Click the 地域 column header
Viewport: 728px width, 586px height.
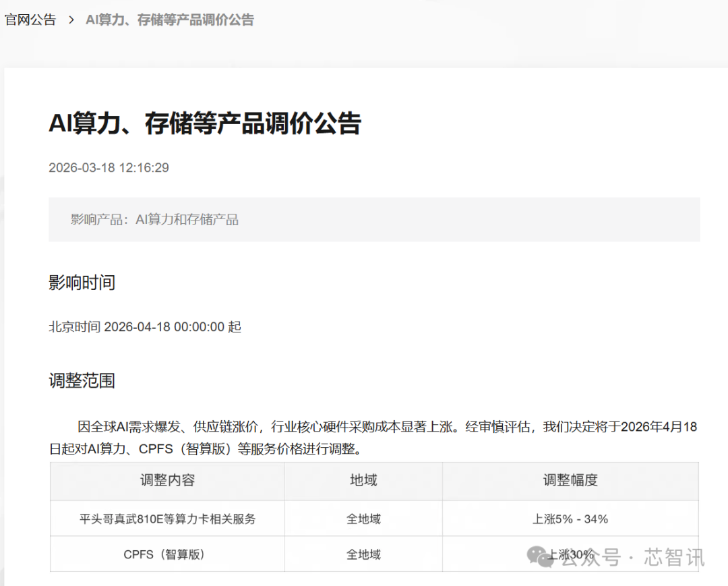click(364, 481)
